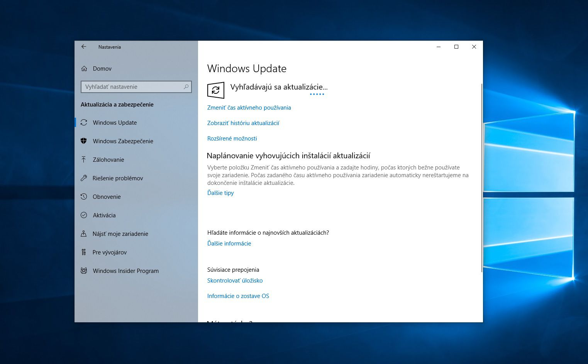This screenshot has width=588, height=364.
Task: Click the Aktivácia checkmark circle icon
Action: [x=84, y=215]
